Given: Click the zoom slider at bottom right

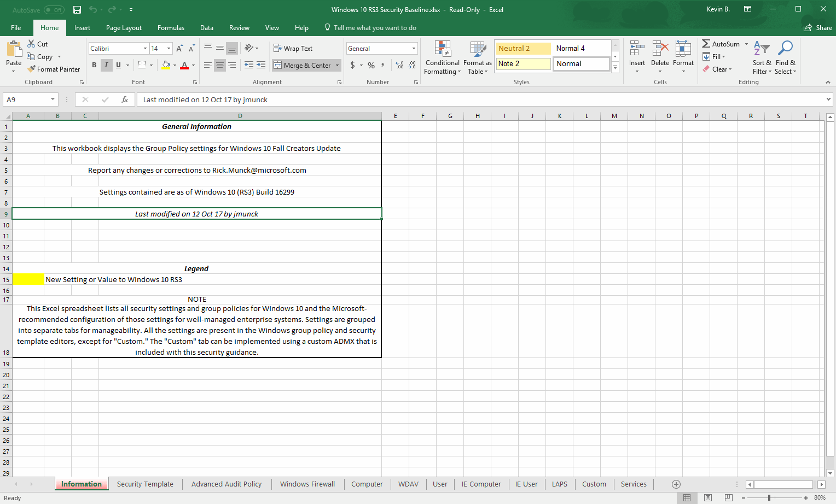Looking at the screenshot, I should (769, 497).
